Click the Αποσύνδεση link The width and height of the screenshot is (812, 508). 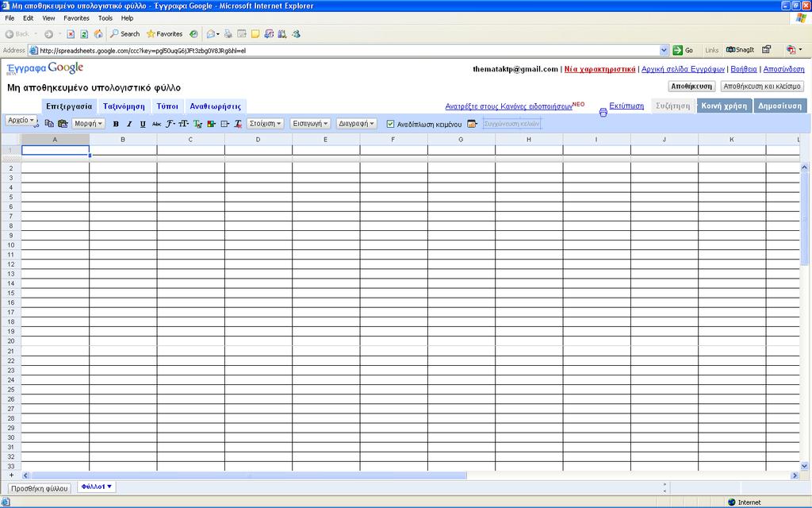click(783, 69)
